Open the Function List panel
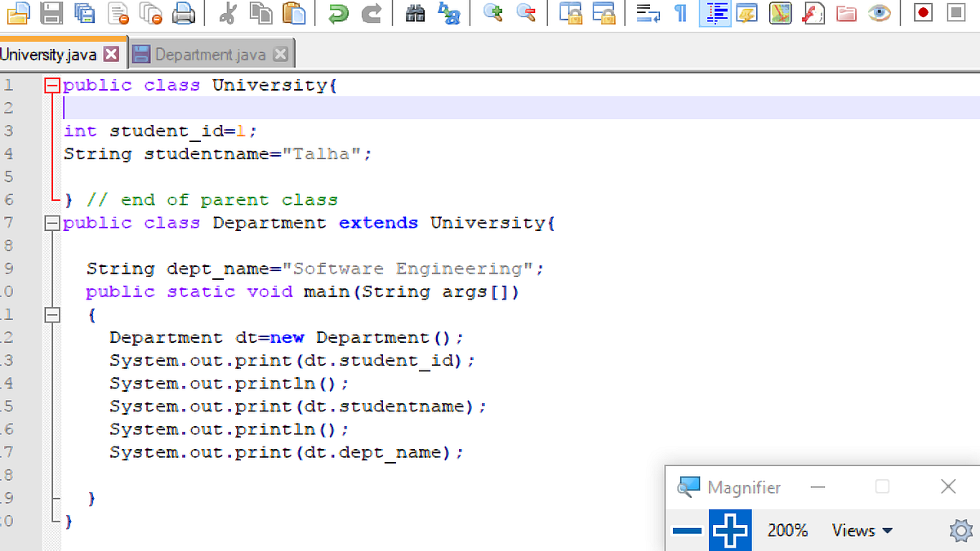This screenshot has height=551, width=980. 813,12
